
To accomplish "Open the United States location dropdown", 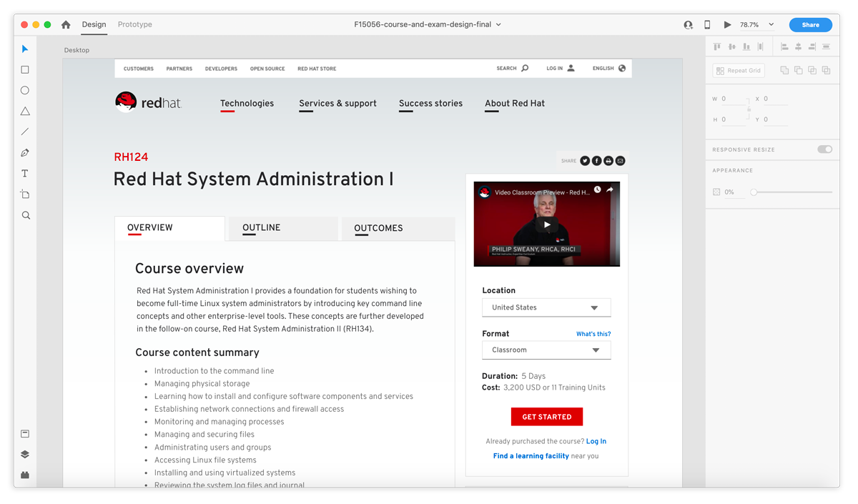I will point(546,307).
